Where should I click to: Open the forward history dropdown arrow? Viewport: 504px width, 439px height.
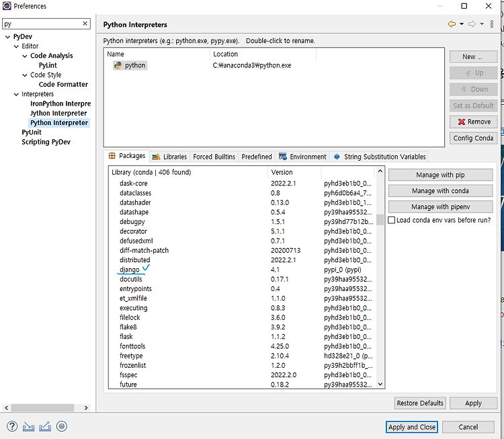(482, 24)
